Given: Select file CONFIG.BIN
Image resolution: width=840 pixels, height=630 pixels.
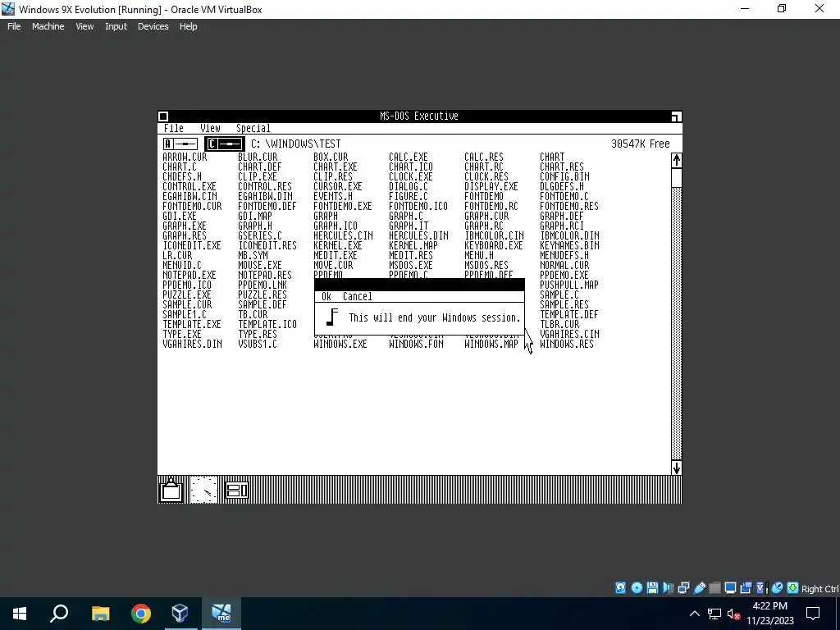Looking at the screenshot, I should [564, 177].
